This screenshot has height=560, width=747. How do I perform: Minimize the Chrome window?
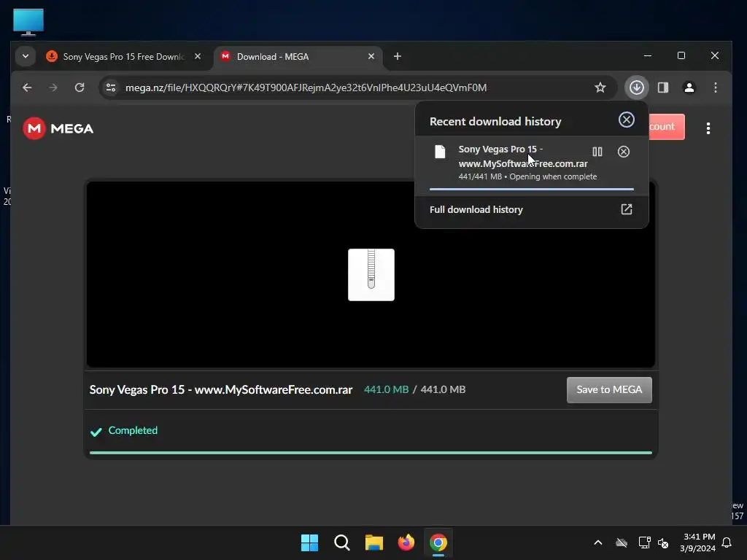coord(648,55)
